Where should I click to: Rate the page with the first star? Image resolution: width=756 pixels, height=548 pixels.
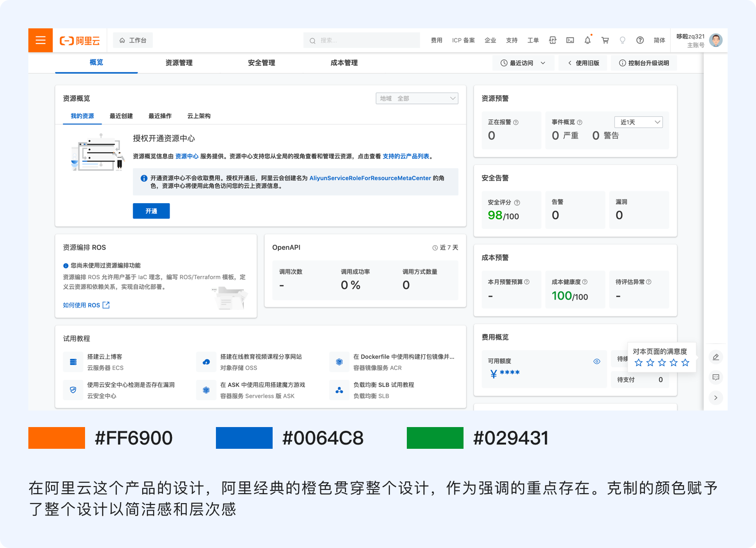point(639,363)
